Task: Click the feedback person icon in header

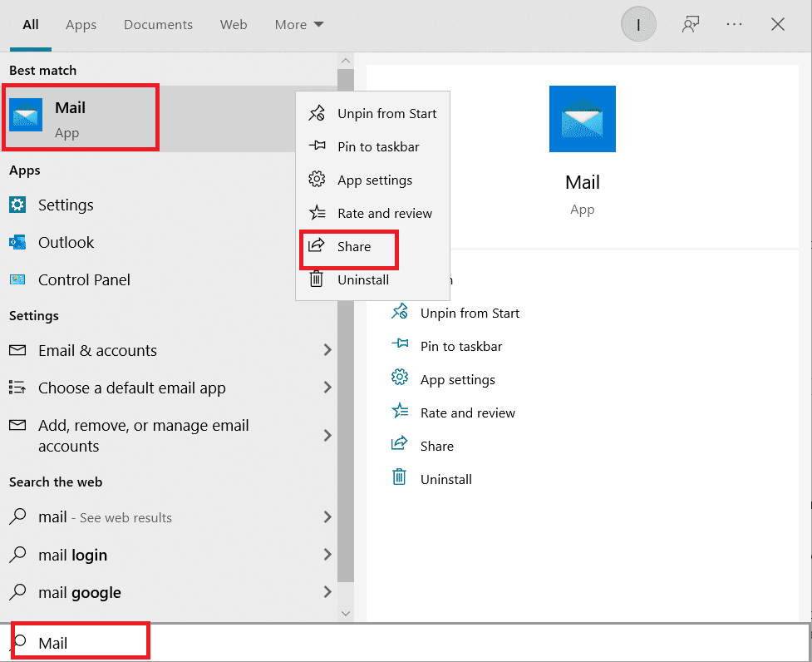Action: 690,25
